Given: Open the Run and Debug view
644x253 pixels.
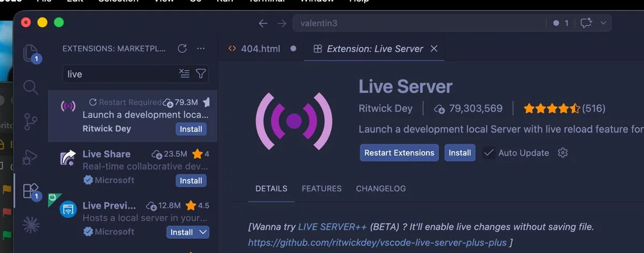Looking at the screenshot, I should [30, 157].
